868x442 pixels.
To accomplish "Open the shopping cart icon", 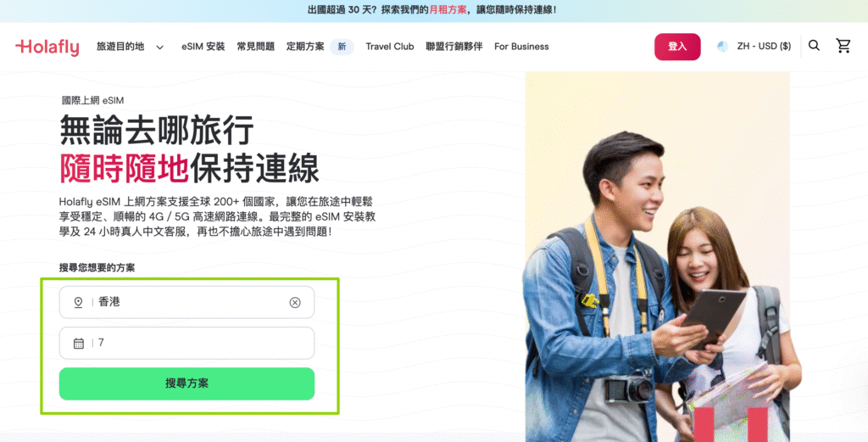I will 843,46.
